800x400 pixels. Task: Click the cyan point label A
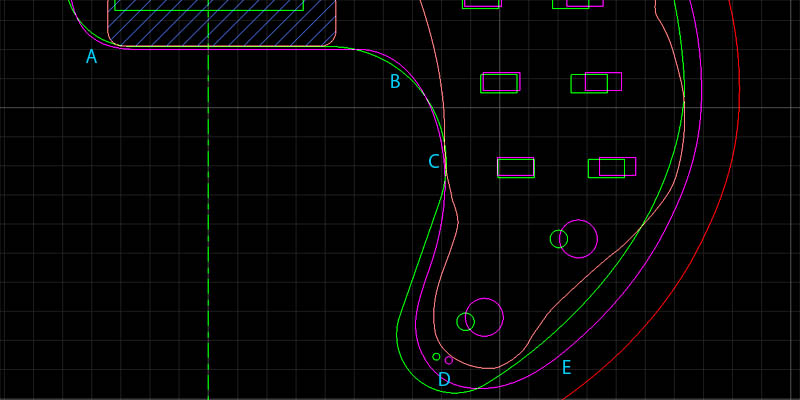tap(91, 57)
